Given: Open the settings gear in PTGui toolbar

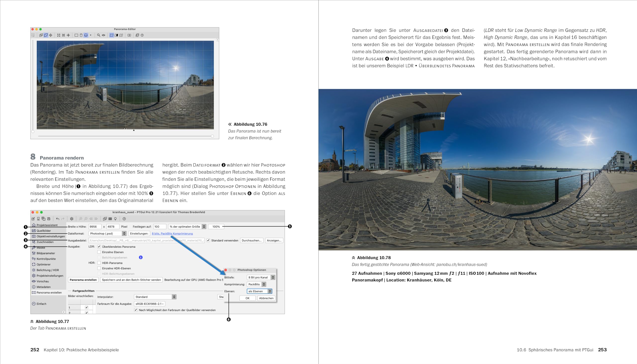Looking at the screenshot, I should pyautogui.click(x=71, y=219).
